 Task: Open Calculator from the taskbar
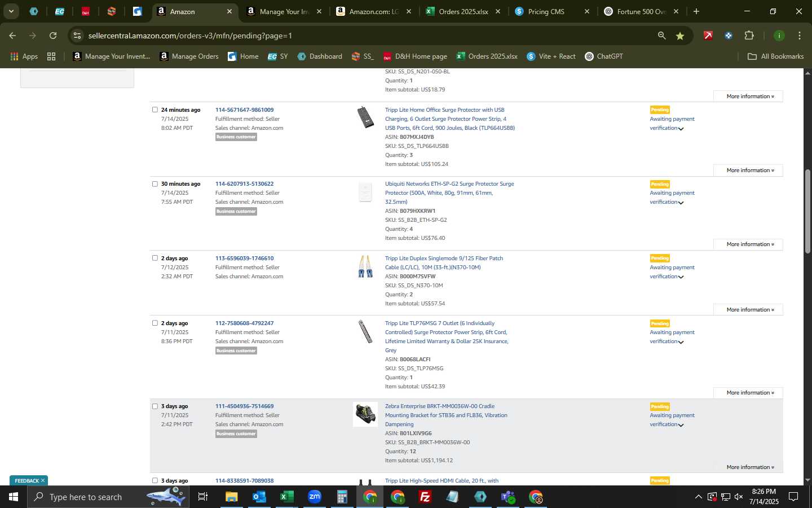(342, 497)
